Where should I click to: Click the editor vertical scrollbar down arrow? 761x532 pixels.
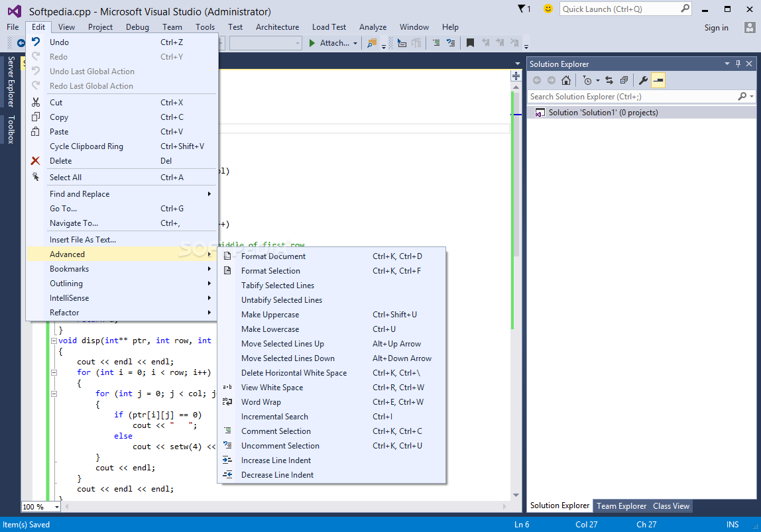tap(516, 495)
